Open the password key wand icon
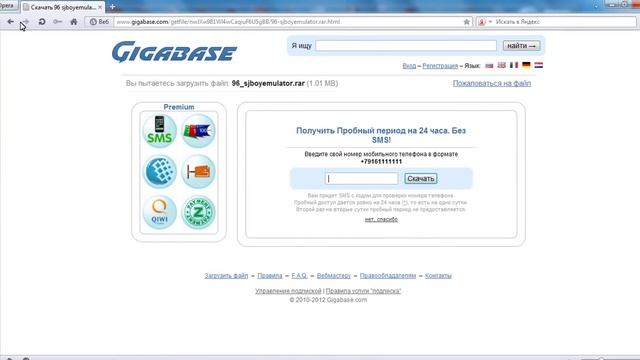 [58, 22]
